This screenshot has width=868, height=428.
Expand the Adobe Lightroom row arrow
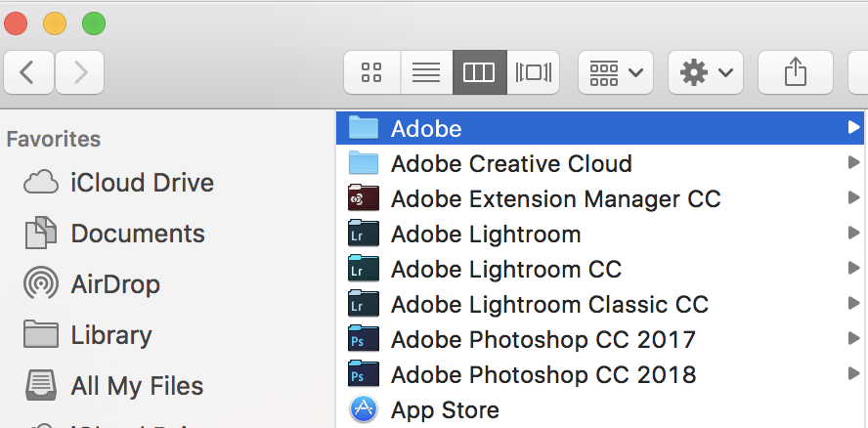pyautogui.click(x=853, y=234)
